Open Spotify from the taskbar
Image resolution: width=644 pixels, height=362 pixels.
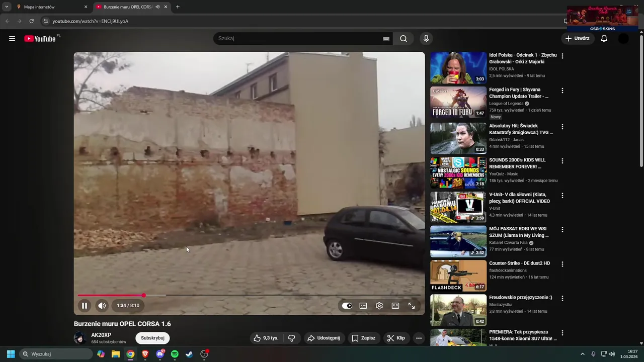point(175,354)
